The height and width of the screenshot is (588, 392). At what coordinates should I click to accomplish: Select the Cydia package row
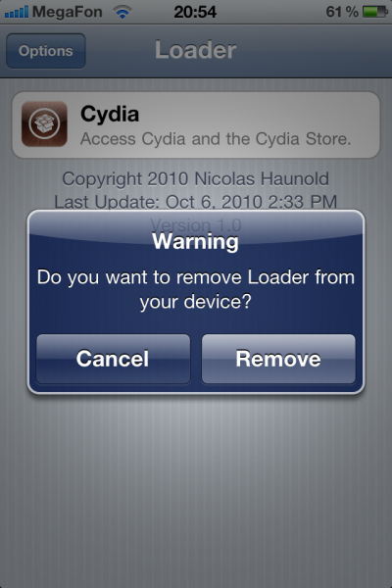(x=196, y=124)
